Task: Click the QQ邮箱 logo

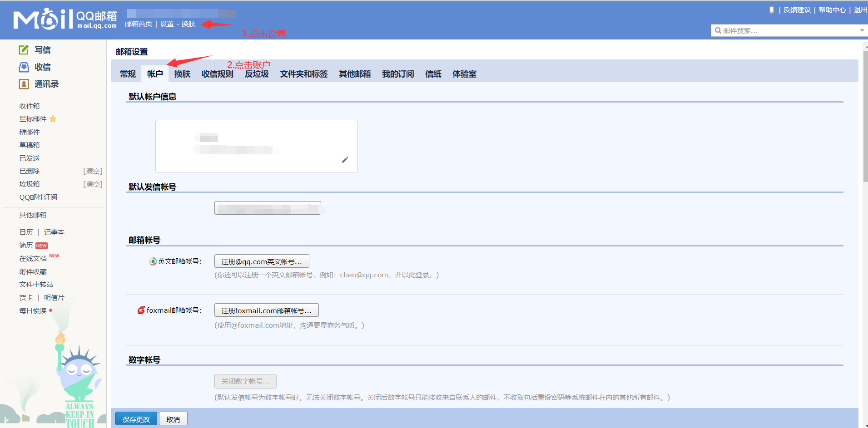Action: (x=65, y=19)
